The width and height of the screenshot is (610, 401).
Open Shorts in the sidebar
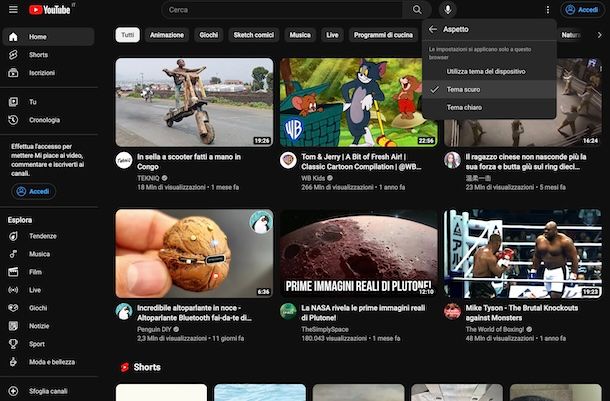tap(48, 54)
